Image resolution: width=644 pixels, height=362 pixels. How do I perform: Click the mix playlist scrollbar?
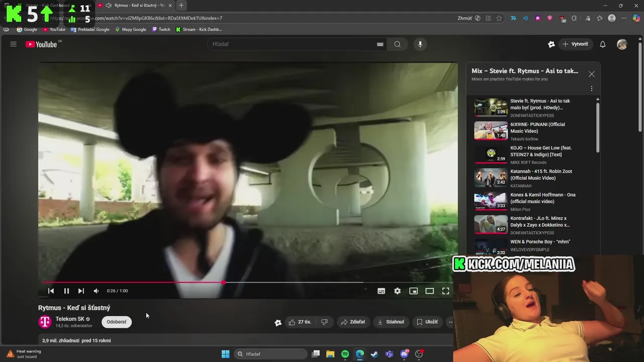[598, 128]
